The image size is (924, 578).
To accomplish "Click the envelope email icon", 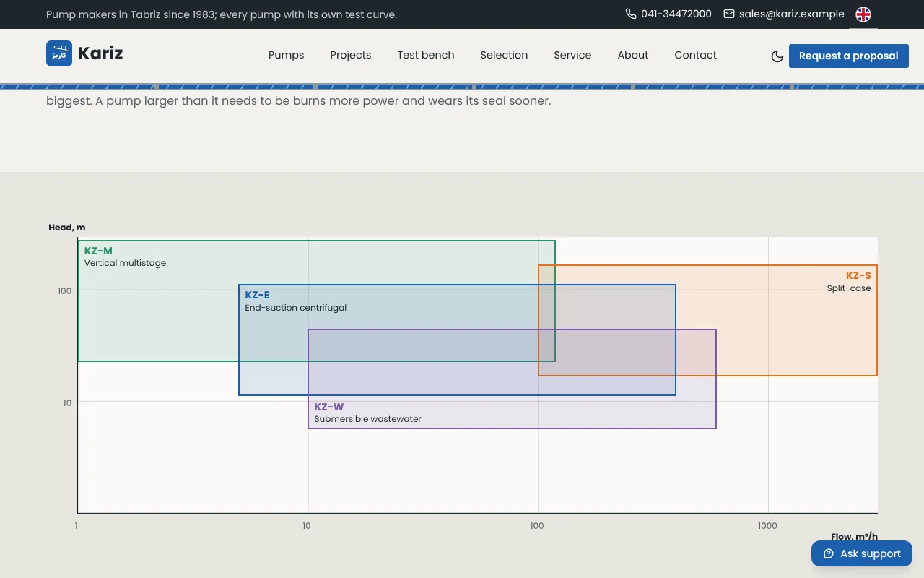I will pyautogui.click(x=729, y=14).
